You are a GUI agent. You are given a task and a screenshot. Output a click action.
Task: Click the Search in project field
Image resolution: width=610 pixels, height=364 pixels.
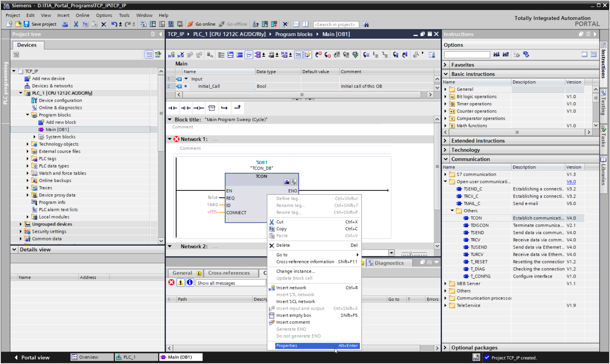pyautogui.click(x=335, y=25)
